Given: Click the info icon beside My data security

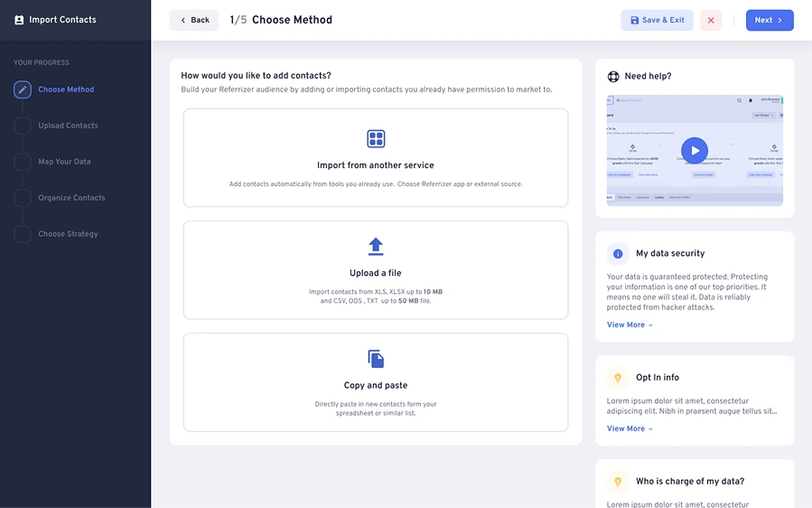Looking at the screenshot, I should [x=618, y=254].
